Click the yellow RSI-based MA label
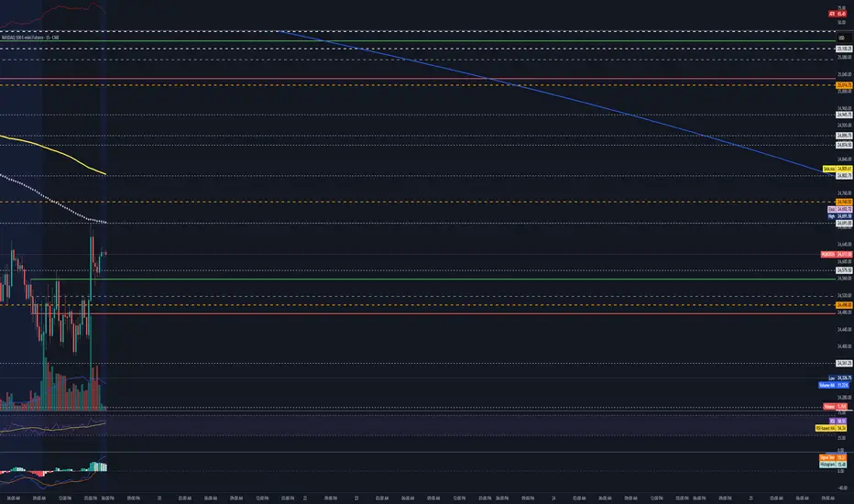Screen dimensions: 854x504 831,428
